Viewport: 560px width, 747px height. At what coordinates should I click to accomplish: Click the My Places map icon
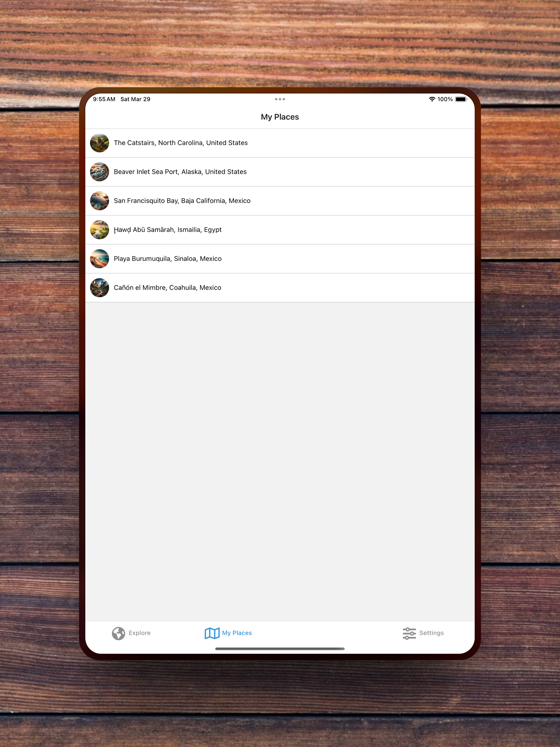212,634
